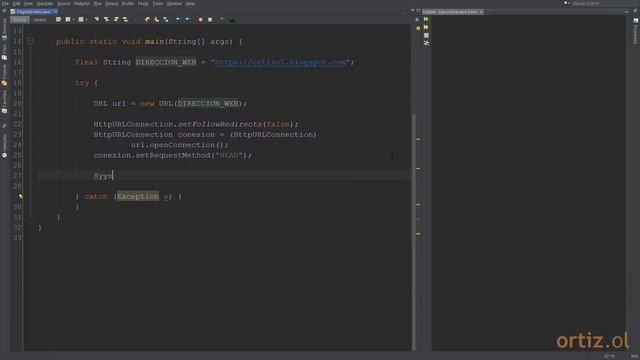Select the Java file editor tab
Viewport: 640px width, 360px height.
point(33,12)
